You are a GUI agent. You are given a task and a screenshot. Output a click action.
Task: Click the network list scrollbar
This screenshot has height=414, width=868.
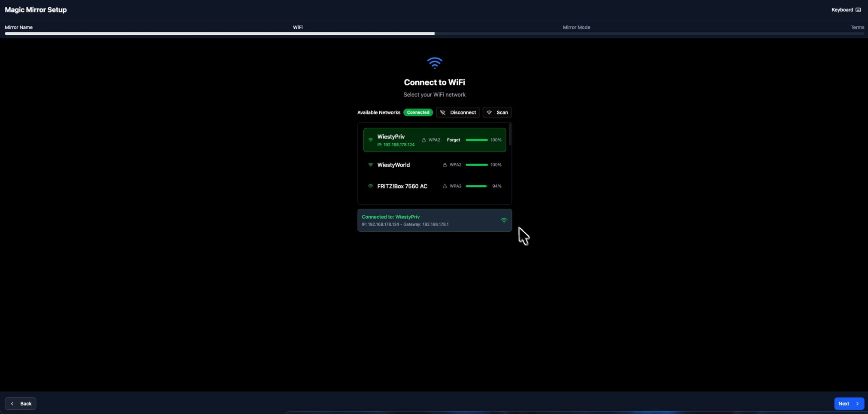[510, 135]
